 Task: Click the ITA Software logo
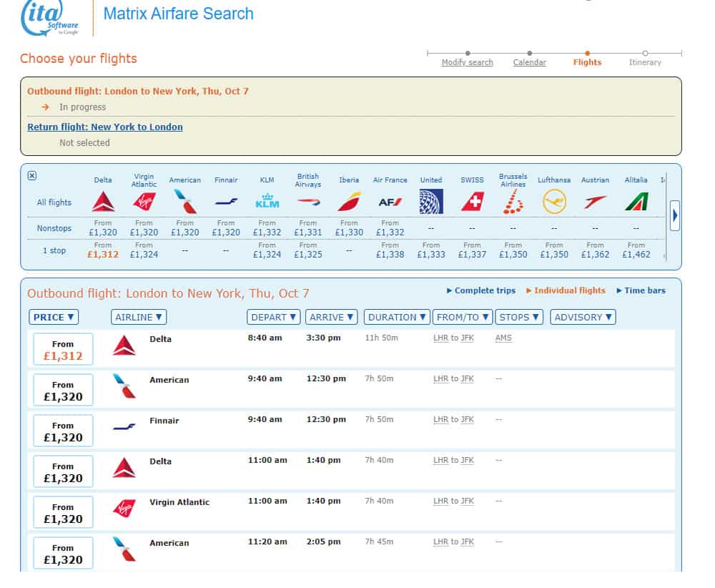click(50, 19)
